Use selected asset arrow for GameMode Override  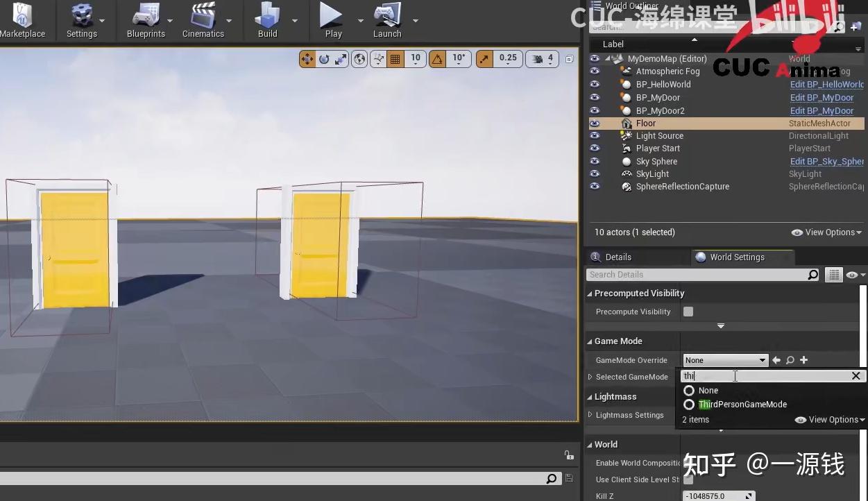(x=776, y=360)
